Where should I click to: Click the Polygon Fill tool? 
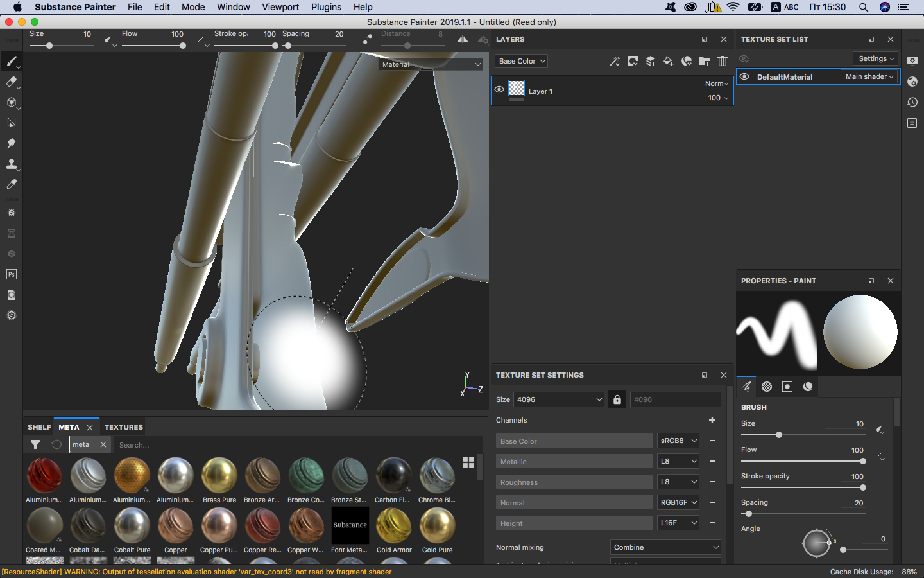(11, 123)
